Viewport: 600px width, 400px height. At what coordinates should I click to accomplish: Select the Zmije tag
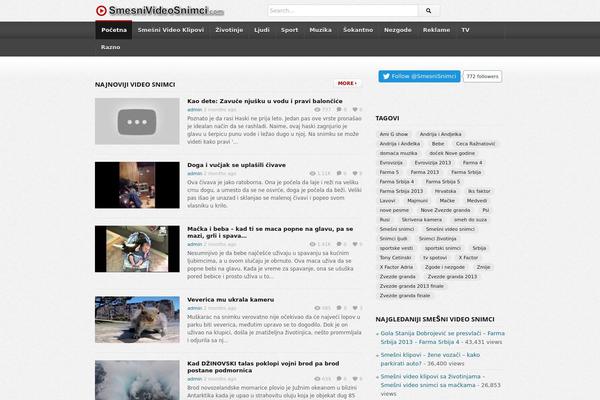point(484,267)
